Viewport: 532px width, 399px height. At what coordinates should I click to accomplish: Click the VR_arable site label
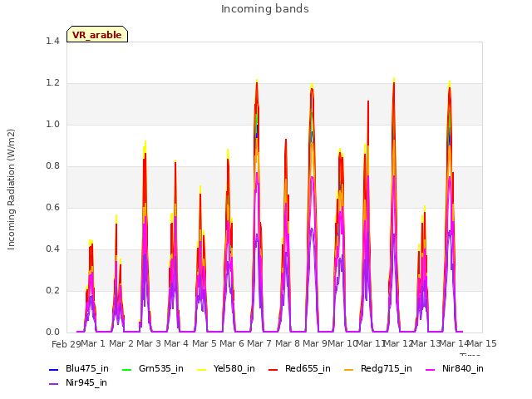[x=97, y=35]
